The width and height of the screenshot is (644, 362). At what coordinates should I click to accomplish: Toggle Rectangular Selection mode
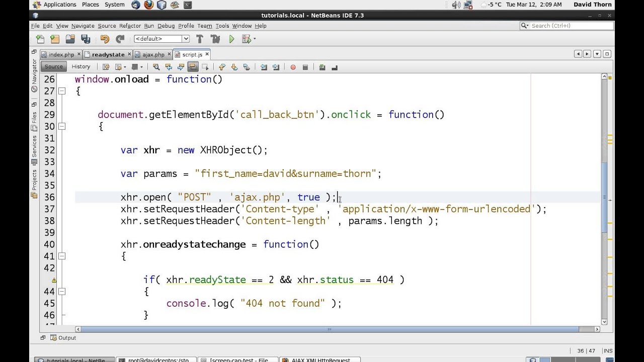point(205,67)
